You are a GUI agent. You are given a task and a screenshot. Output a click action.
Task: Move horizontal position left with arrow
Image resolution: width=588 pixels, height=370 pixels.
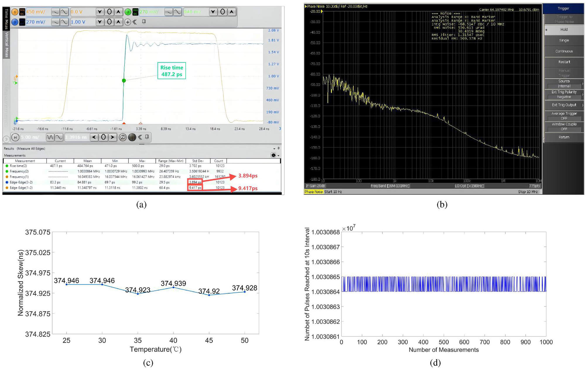click(x=94, y=137)
